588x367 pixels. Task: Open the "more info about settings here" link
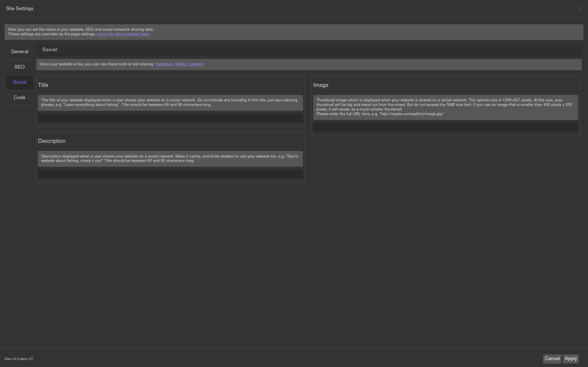pos(122,34)
